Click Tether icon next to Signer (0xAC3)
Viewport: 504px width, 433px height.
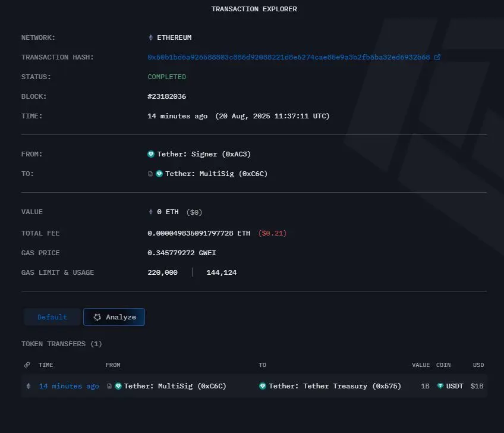[x=151, y=154]
